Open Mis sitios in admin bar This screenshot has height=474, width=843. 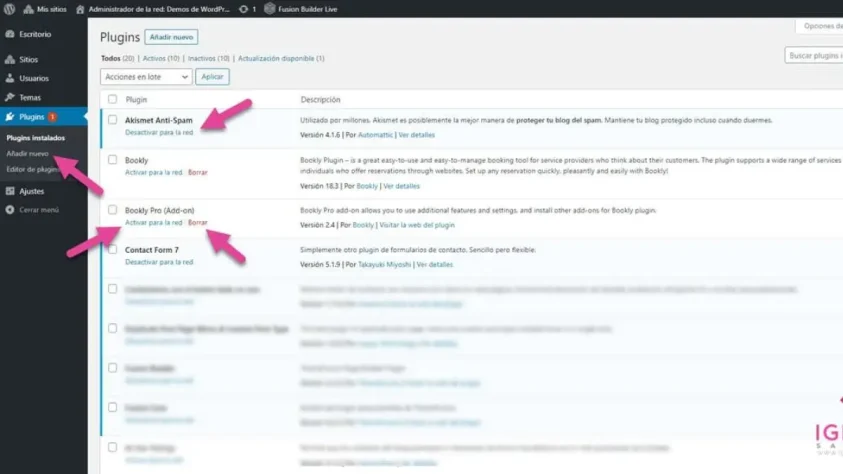45,9
